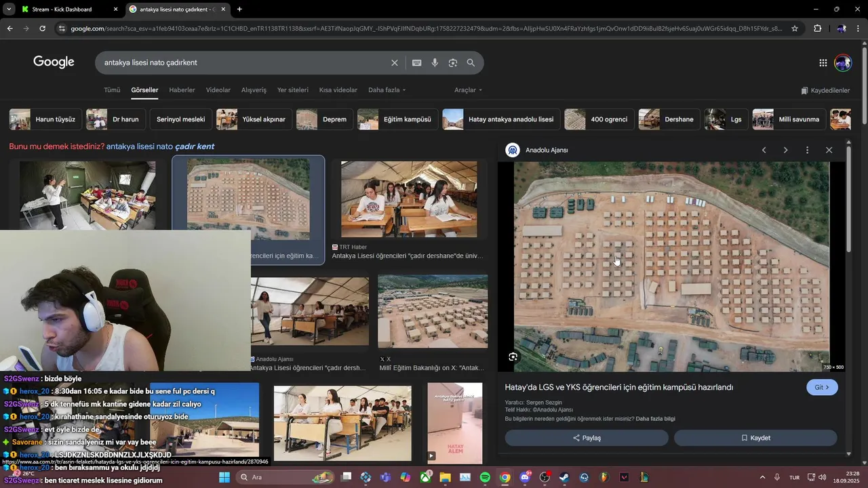Image resolution: width=868 pixels, height=488 pixels.
Task: Click the Git visit button
Action: 822,388
